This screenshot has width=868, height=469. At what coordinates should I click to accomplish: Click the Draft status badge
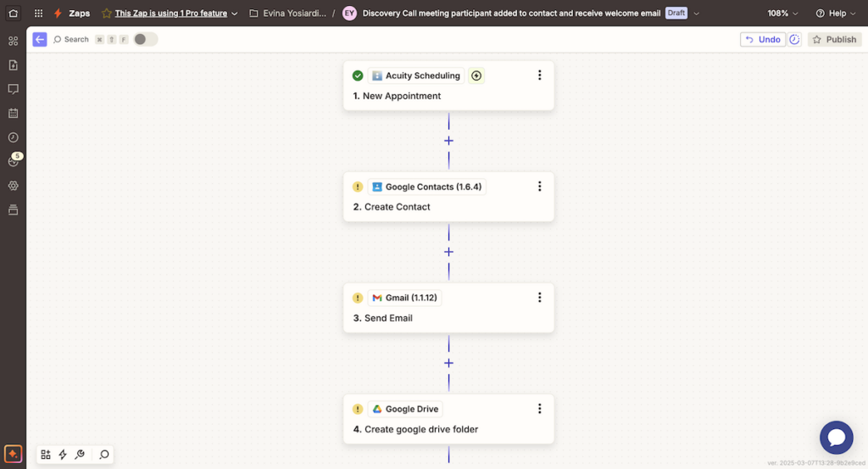(x=676, y=14)
